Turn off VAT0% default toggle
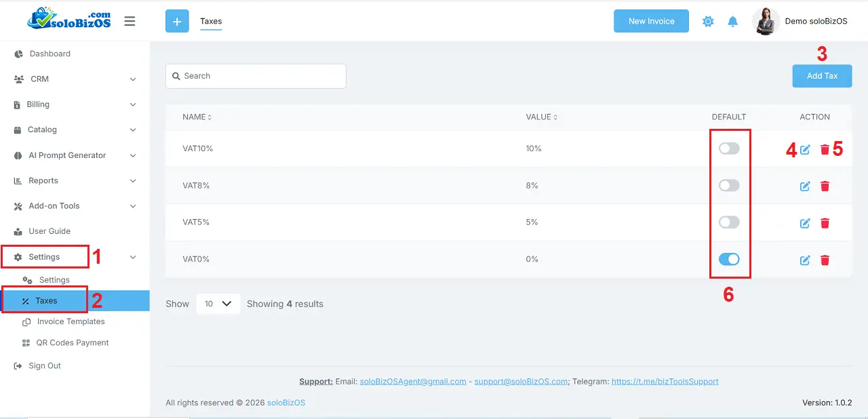 (729, 259)
